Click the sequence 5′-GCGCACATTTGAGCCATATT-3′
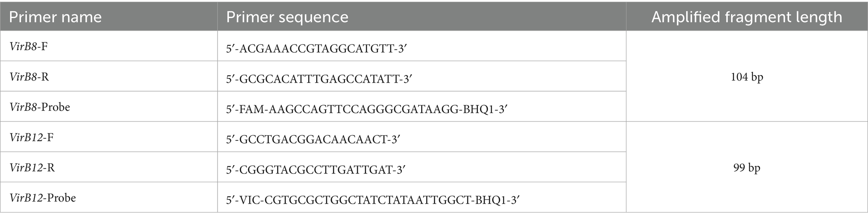This screenshot has height=220, width=868. 320,78
